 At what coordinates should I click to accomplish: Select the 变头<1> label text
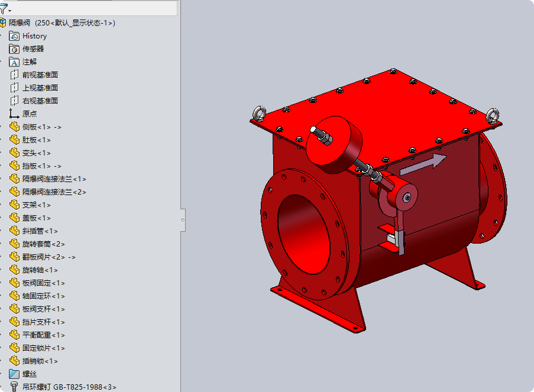click(x=37, y=153)
